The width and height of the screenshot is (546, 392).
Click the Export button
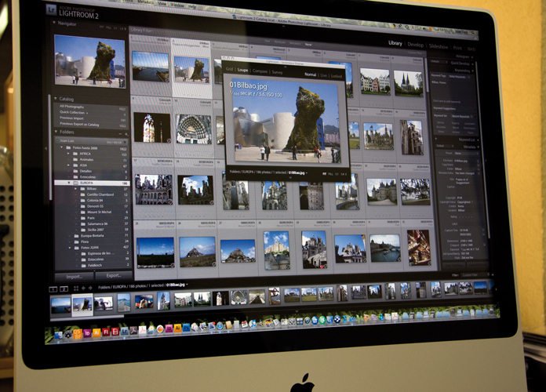(x=114, y=275)
